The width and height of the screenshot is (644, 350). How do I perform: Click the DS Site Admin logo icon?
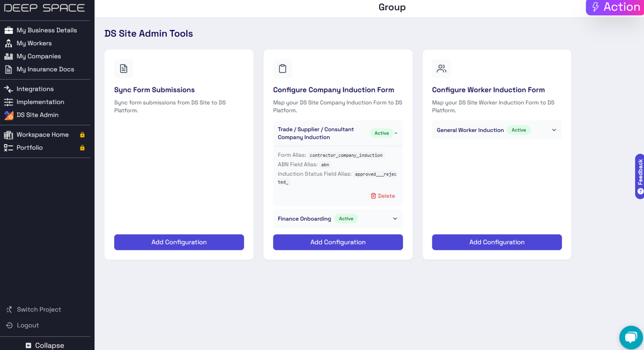click(x=9, y=115)
